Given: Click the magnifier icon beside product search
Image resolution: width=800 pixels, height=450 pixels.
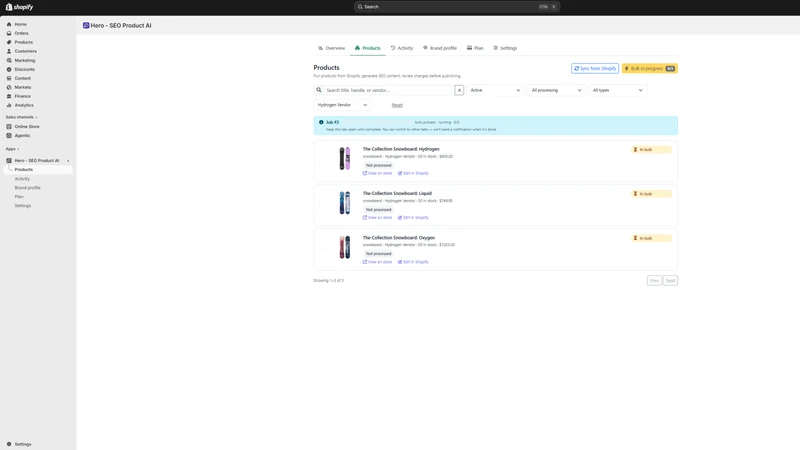Looking at the screenshot, I should [319, 90].
